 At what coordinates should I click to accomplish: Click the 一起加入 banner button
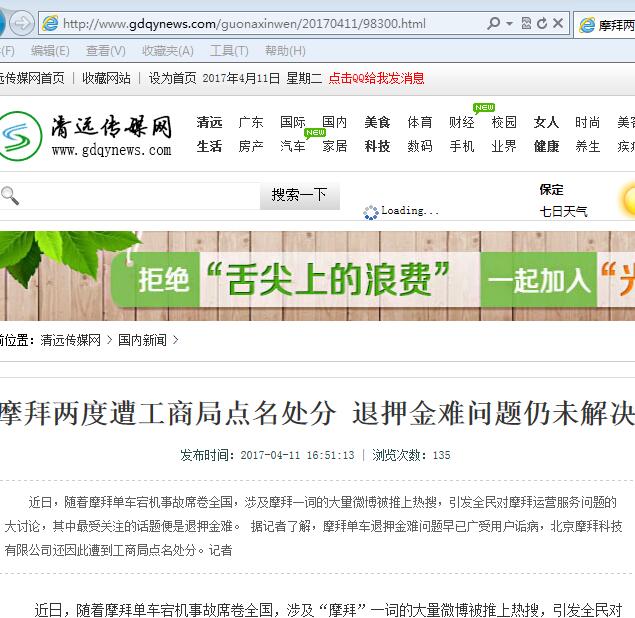tap(539, 280)
